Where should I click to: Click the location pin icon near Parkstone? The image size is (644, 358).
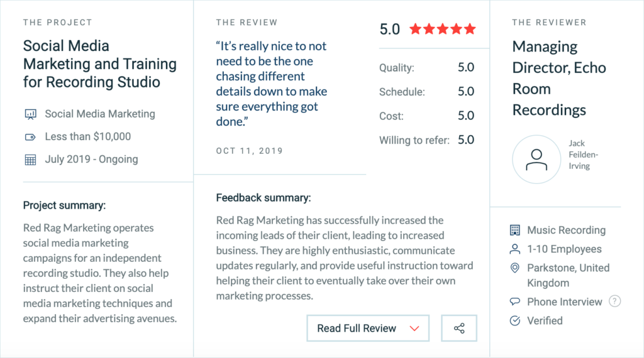click(514, 268)
